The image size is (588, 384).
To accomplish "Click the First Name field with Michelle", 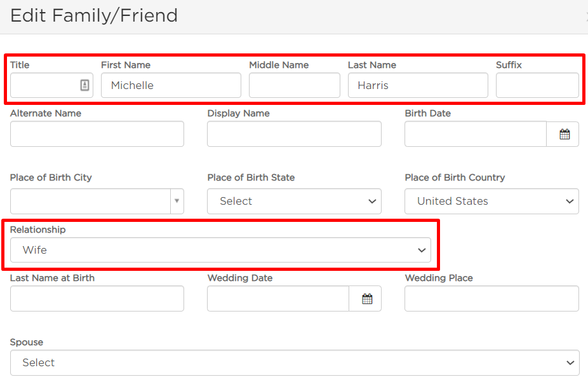I will tap(171, 85).
